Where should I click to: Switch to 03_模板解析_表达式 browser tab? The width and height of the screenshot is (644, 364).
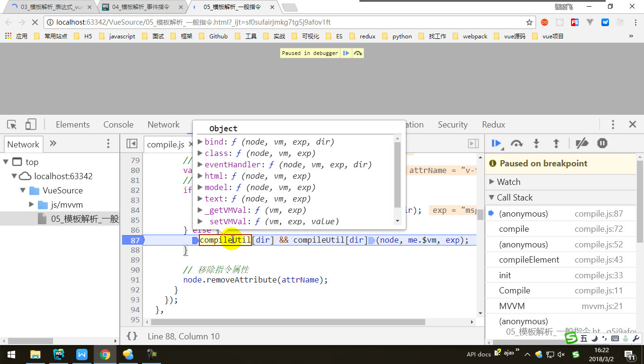click(x=52, y=7)
